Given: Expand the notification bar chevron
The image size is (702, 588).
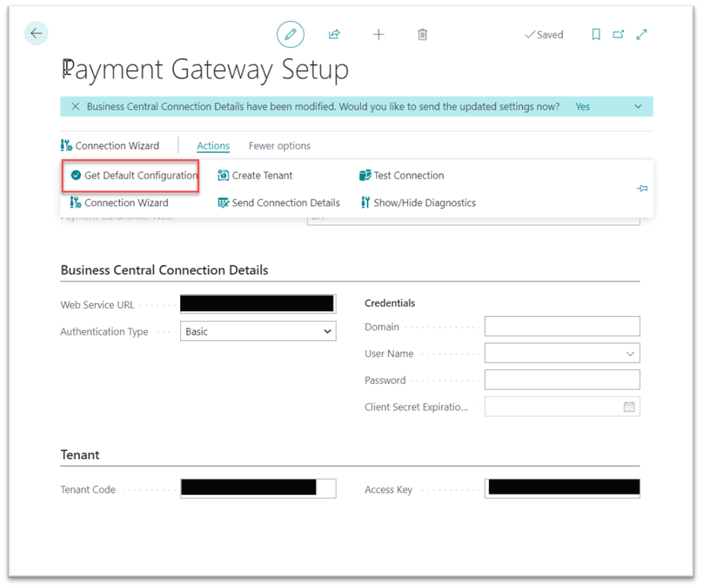Looking at the screenshot, I should (638, 106).
